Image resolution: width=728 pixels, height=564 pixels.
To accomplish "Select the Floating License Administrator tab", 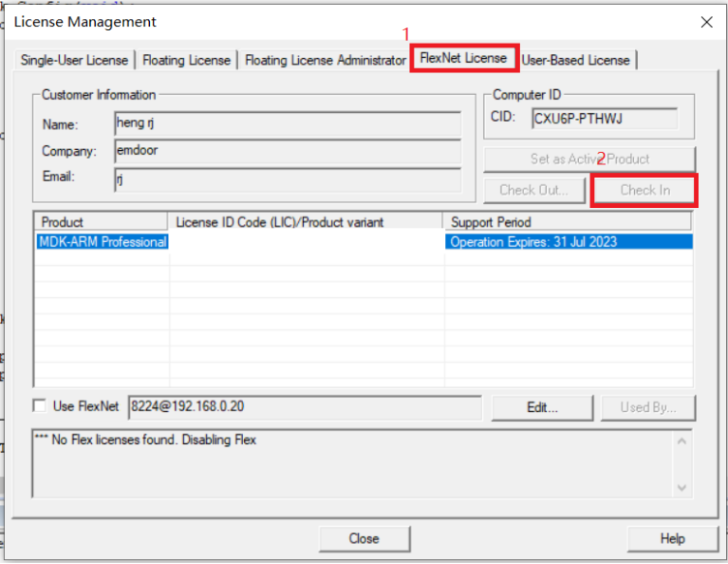I will (325, 60).
